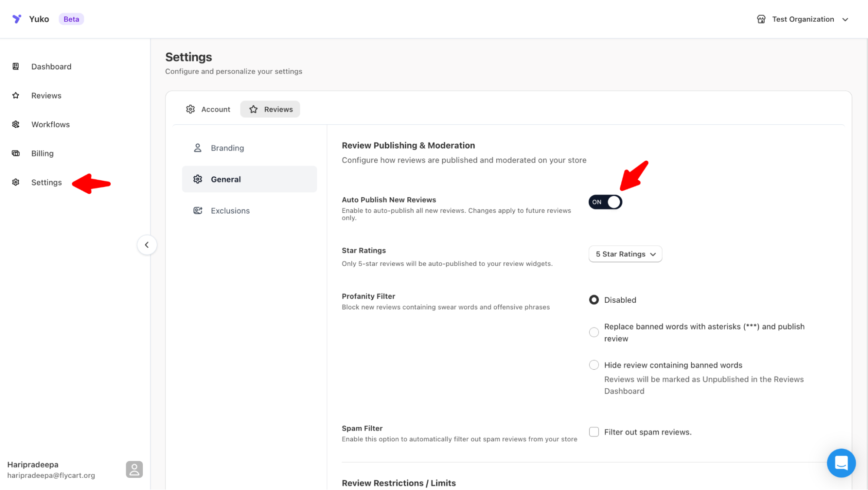Open the Branding settings section
Viewport: 868px width, 490px height.
[227, 148]
